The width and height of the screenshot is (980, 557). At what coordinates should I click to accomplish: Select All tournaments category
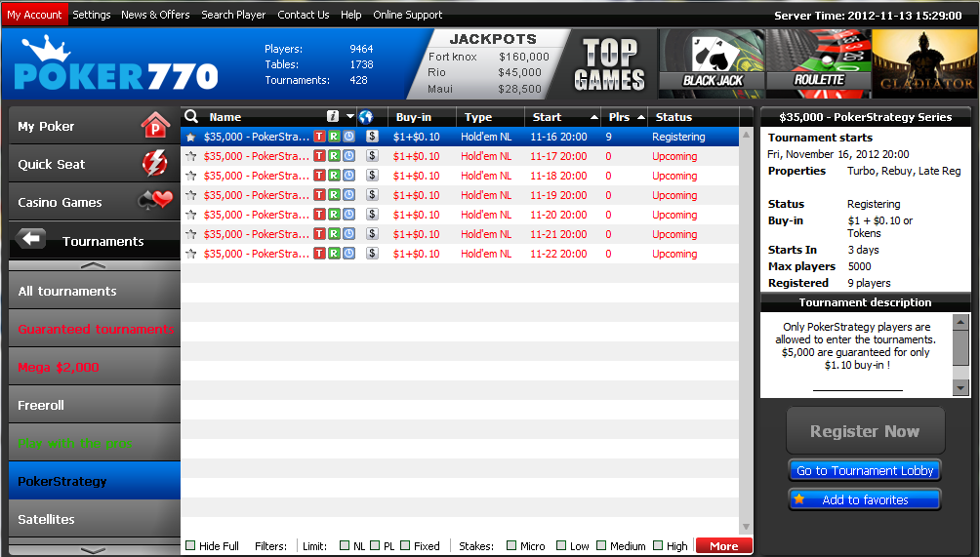[95, 291]
